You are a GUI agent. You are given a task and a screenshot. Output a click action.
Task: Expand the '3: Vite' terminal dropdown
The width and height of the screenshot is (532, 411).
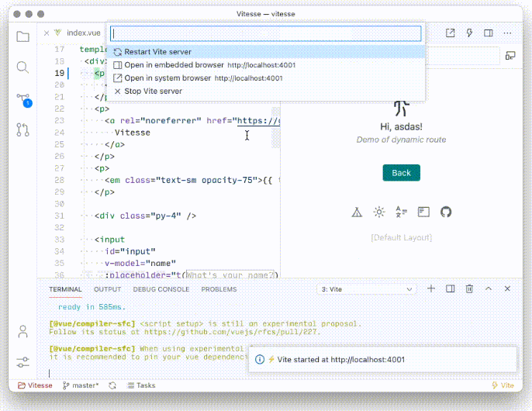point(366,289)
